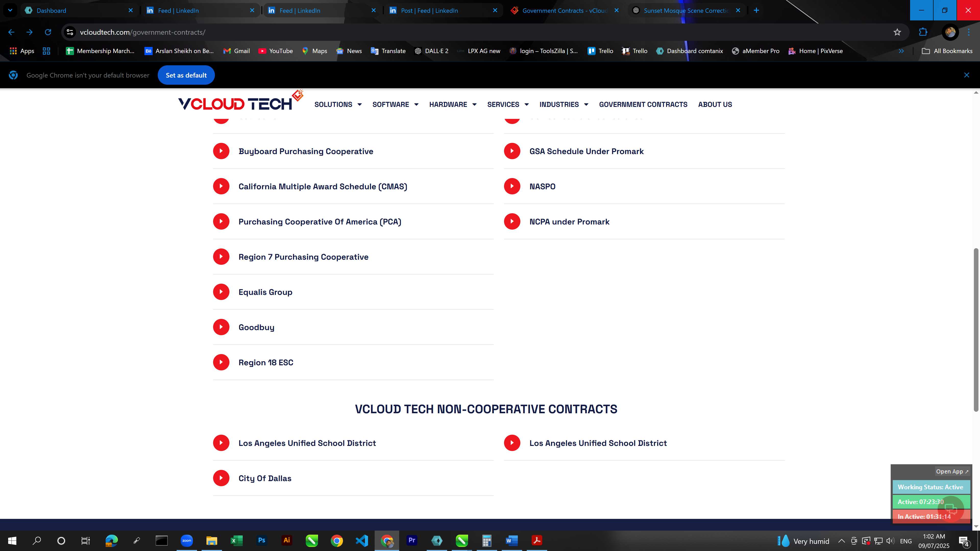Open Visual Studio Code from the taskbar
The height and width of the screenshot is (551, 980).
[362, 540]
